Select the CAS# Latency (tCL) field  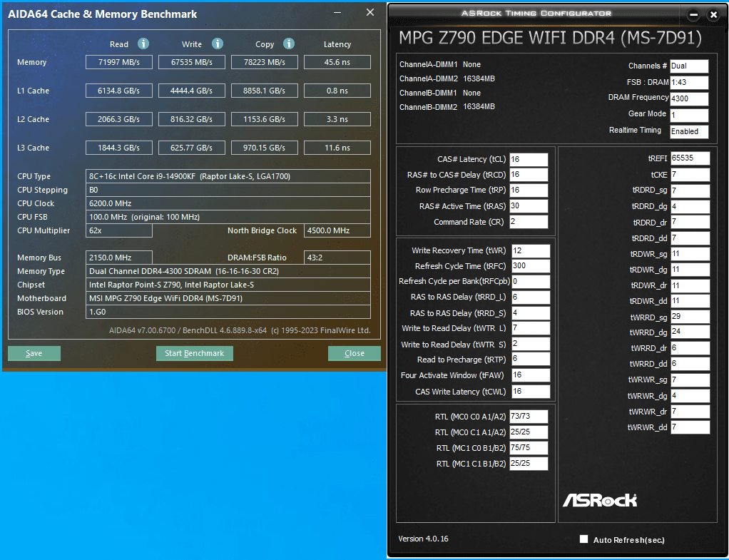tap(529, 160)
